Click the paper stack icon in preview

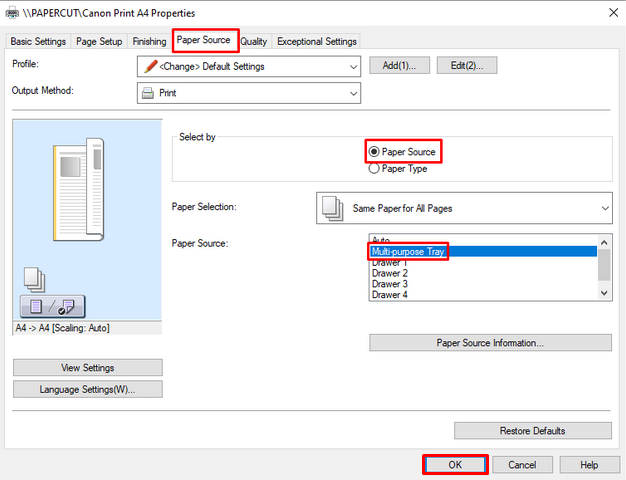[34, 280]
